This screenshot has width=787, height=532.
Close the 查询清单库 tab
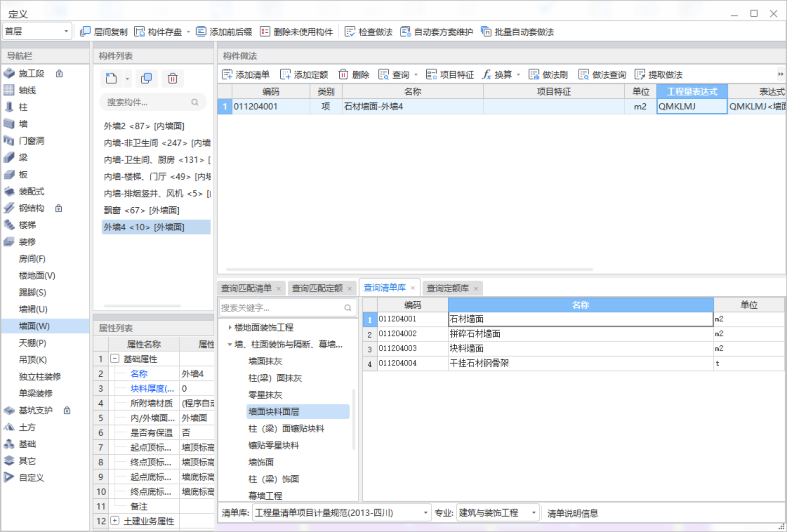point(413,288)
